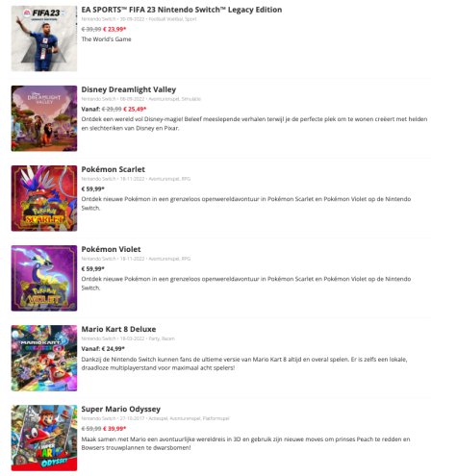Screen dimensions: 457x476
Task: Click FIFA 23 discounted price € 23,99
Action: point(114,29)
